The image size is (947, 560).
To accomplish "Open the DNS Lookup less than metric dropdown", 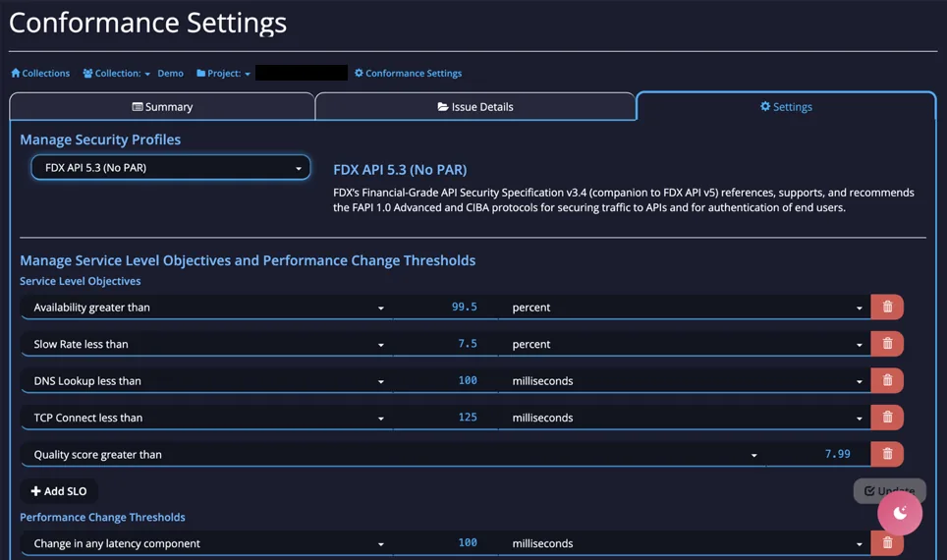I will pos(206,380).
